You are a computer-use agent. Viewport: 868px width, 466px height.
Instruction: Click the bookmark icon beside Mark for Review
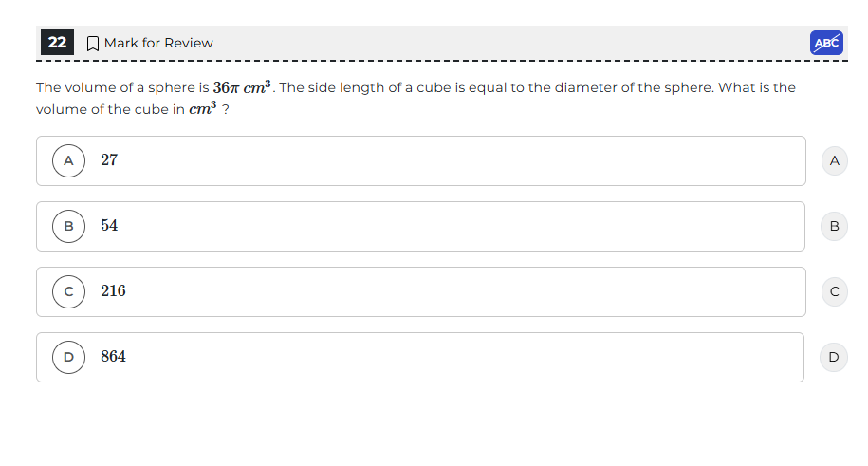(x=93, y=43)
